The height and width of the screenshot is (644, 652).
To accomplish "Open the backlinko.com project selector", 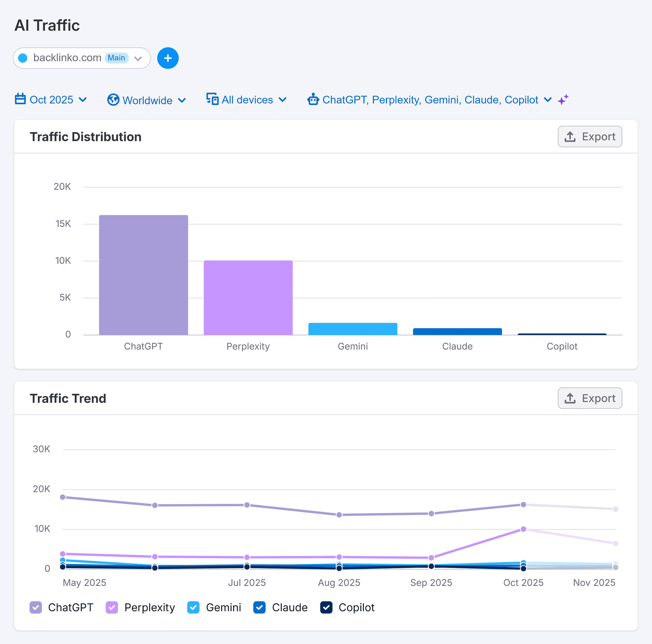I will pyautogui.click(x=138, y=58).
